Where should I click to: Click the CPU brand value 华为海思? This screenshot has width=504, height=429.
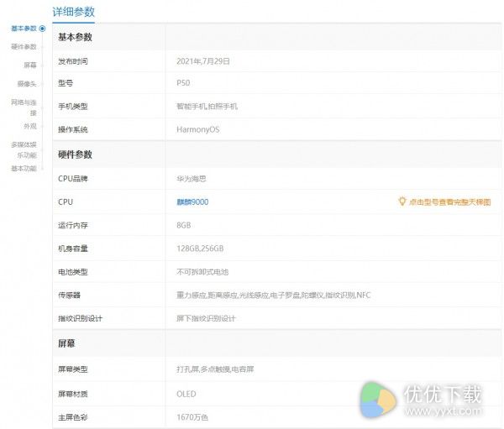(x=192, y=179)
